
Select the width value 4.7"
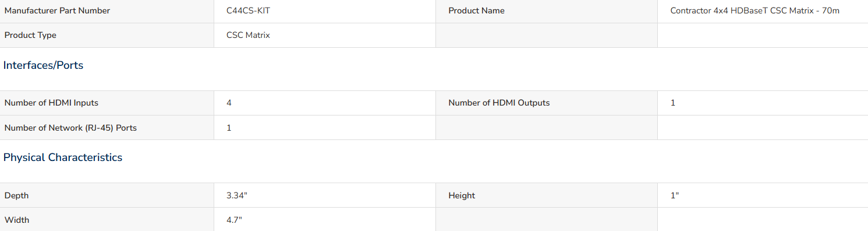coord(234,220)
